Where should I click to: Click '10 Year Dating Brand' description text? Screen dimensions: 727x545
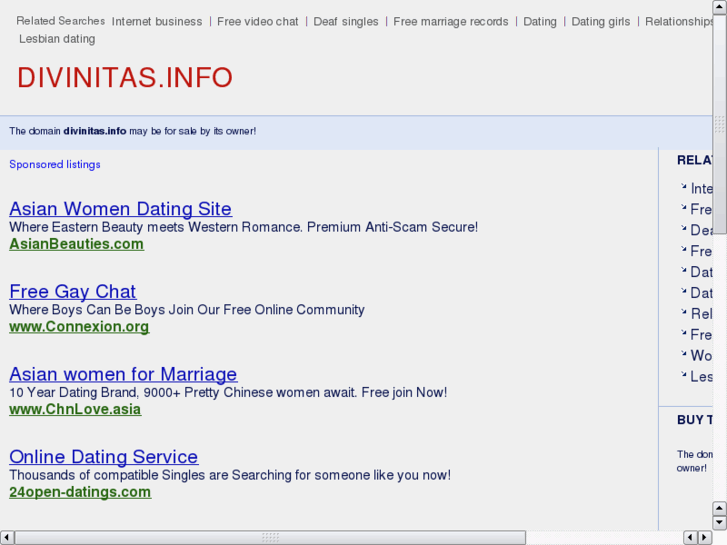point(228,392)
